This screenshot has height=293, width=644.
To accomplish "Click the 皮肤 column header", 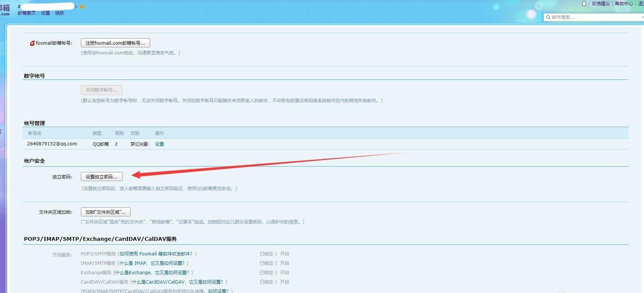I will (x=135, y=133).
